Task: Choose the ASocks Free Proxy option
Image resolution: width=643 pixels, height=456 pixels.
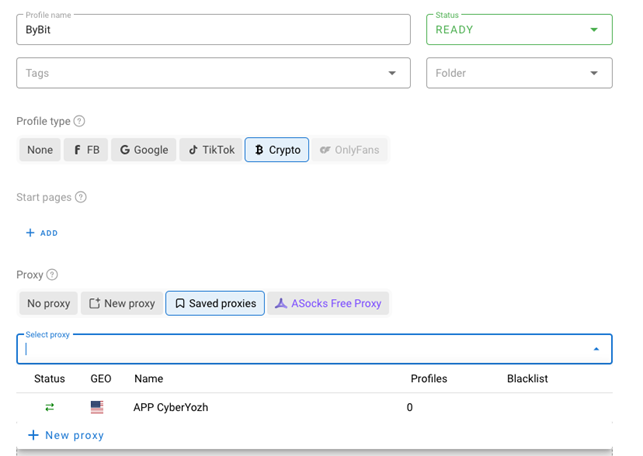Action: [x=328, y=303]
